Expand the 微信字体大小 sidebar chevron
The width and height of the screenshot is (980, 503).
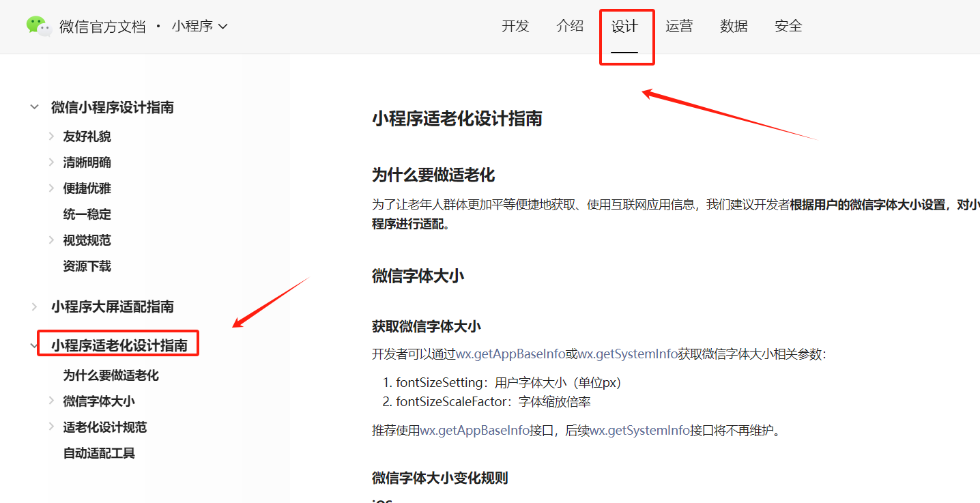point(51,401)
